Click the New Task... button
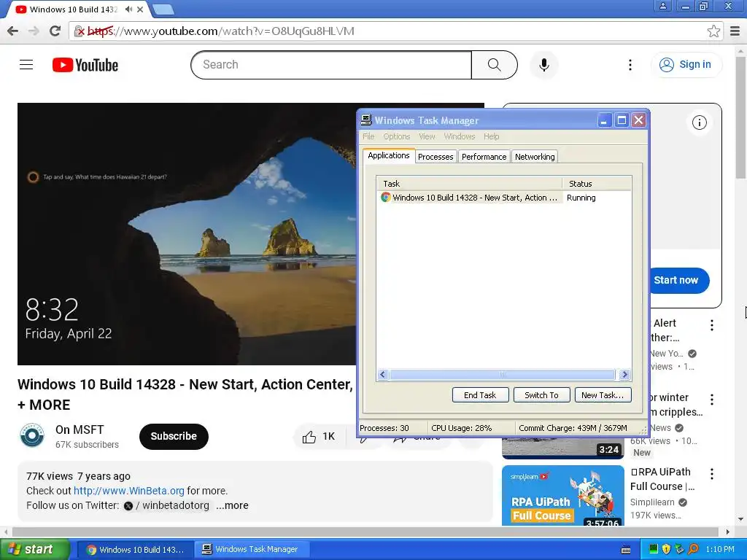Screen dimensions: 747x560 click(x=603, y=394)
